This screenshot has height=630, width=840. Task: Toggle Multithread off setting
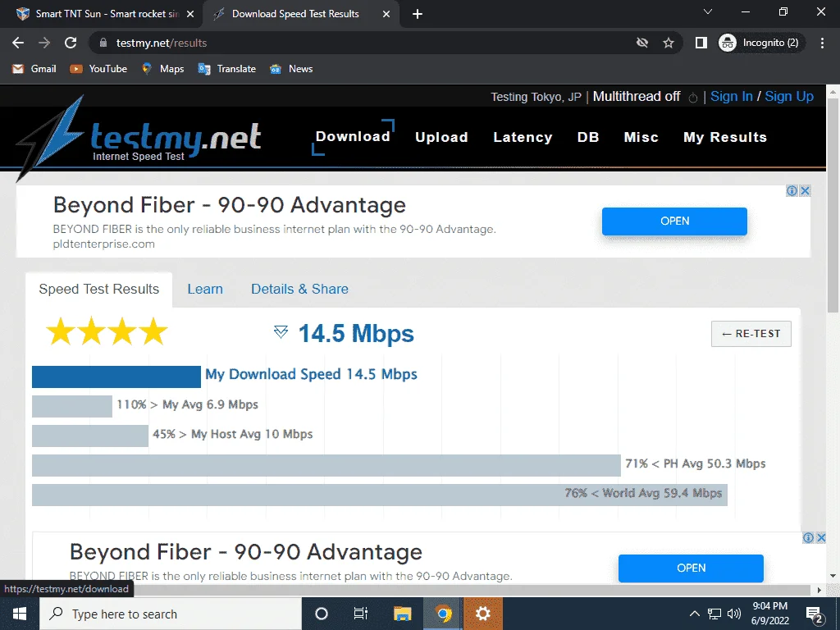(x=637, y=97)
